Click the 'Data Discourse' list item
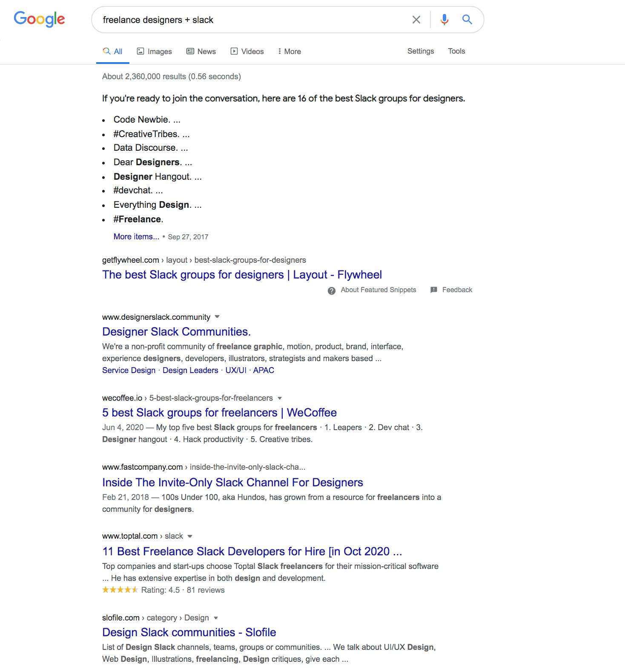This screenshot has width=625, height=672. [x=150, y=148]
